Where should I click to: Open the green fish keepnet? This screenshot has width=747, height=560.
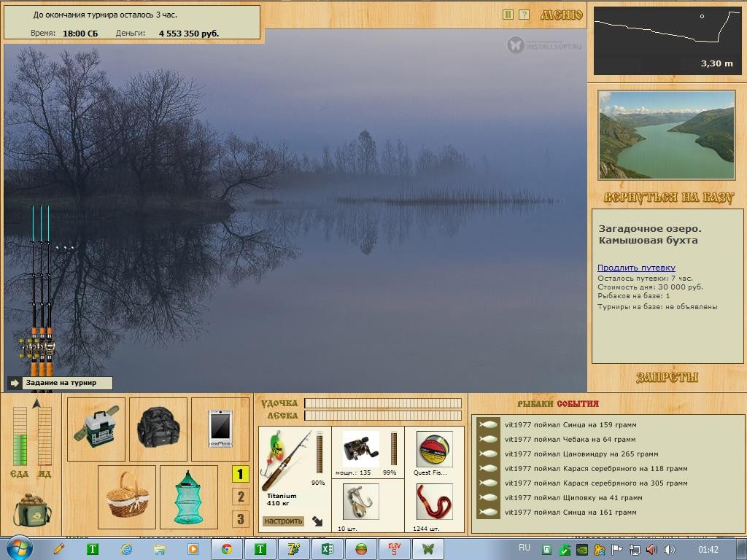coord(188,497)
